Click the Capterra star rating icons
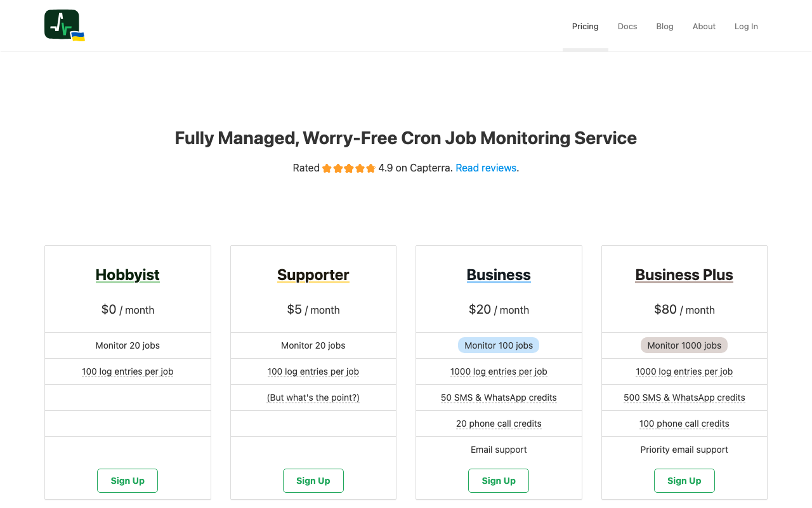 (349, 168)
